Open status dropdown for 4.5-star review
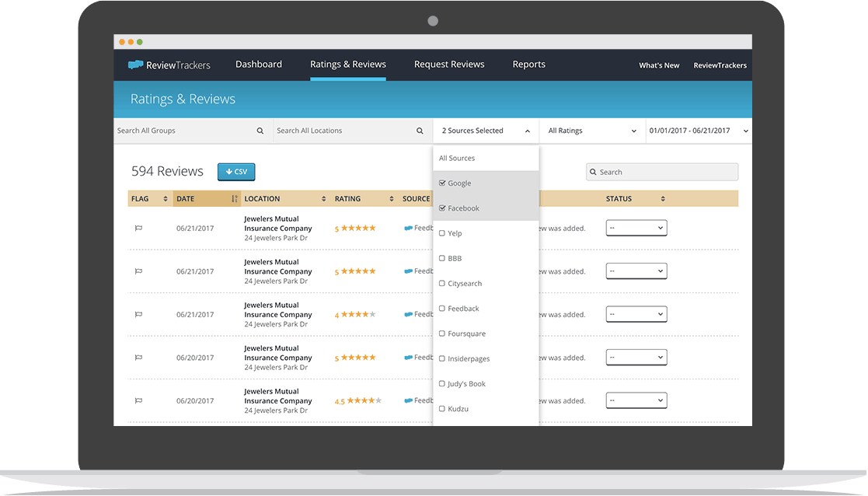Image resolution: width=868 pixels, height=496 pixels. pyautogui.click(x=636, y=401)
